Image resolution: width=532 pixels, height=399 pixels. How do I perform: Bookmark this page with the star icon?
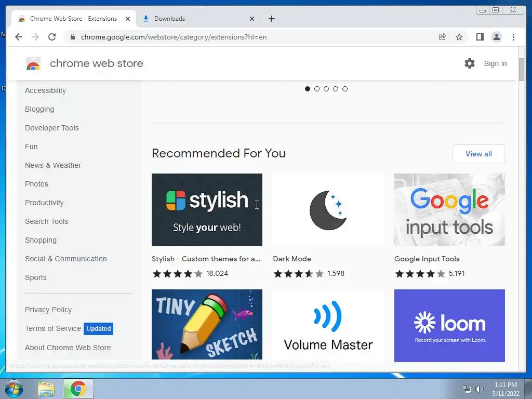click(459, 37)
